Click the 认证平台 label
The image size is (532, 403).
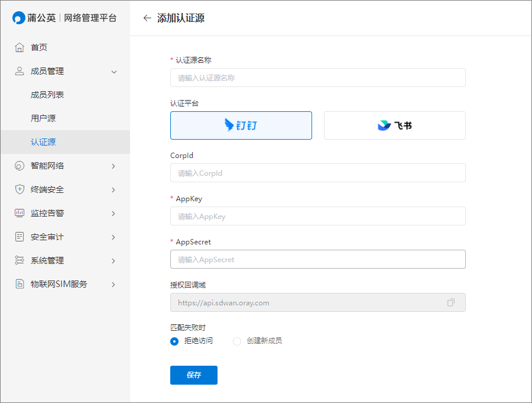[184, 104]
